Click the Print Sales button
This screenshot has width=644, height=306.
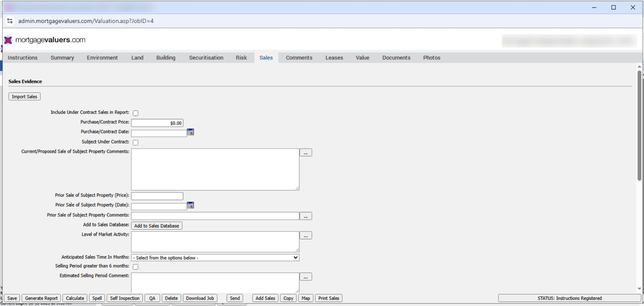click(x=329, y=298)
